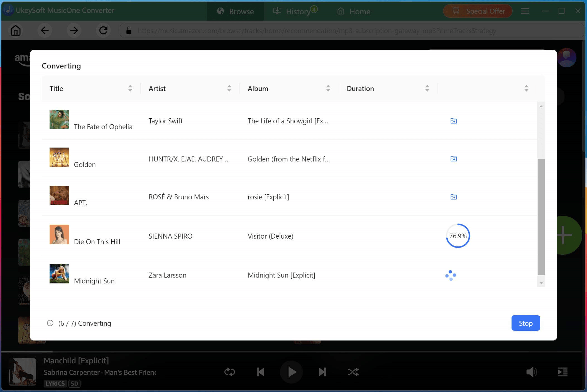Screen dimensions: 587x392
Task: Click the Midnight Sun loading spinner
Action: pos(451,275)
